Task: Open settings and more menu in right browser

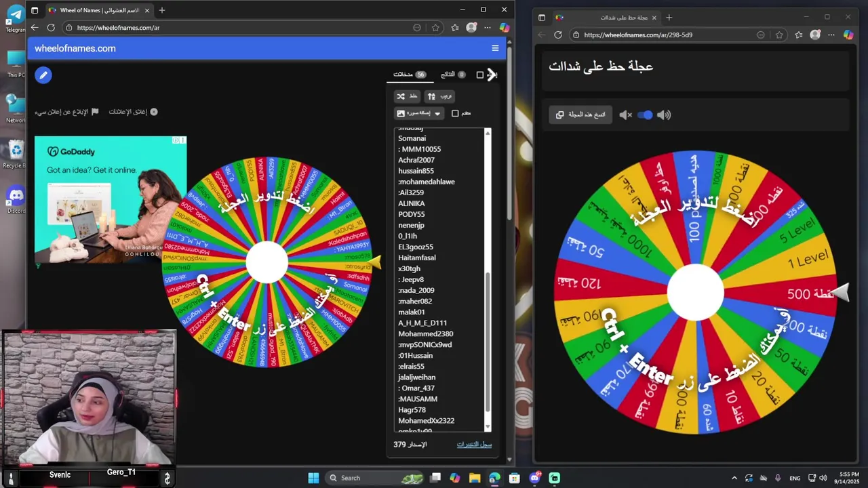Action: pyautogui.click(x=831, y=35)
